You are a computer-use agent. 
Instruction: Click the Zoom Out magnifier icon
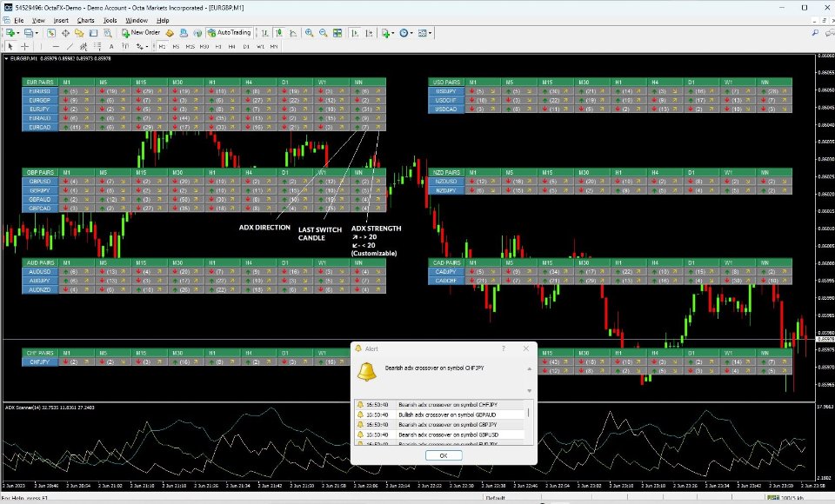click(324, 33)
